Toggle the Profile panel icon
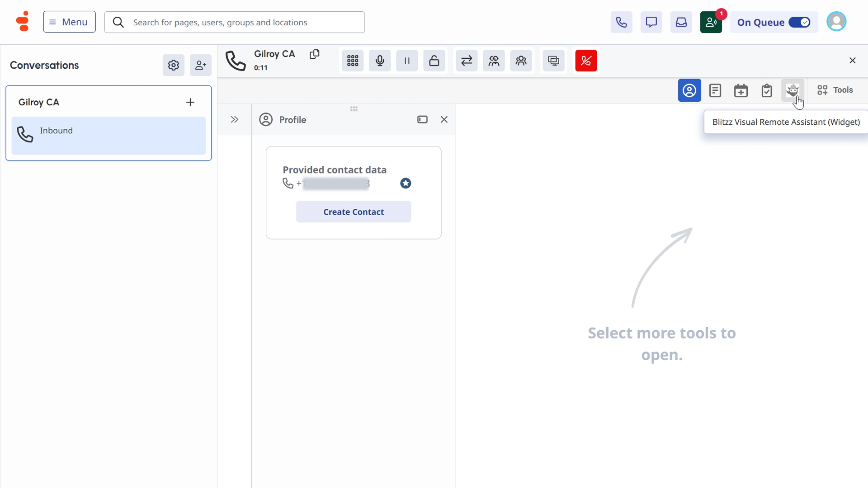The image size is (868, 488). coord(689,90)
